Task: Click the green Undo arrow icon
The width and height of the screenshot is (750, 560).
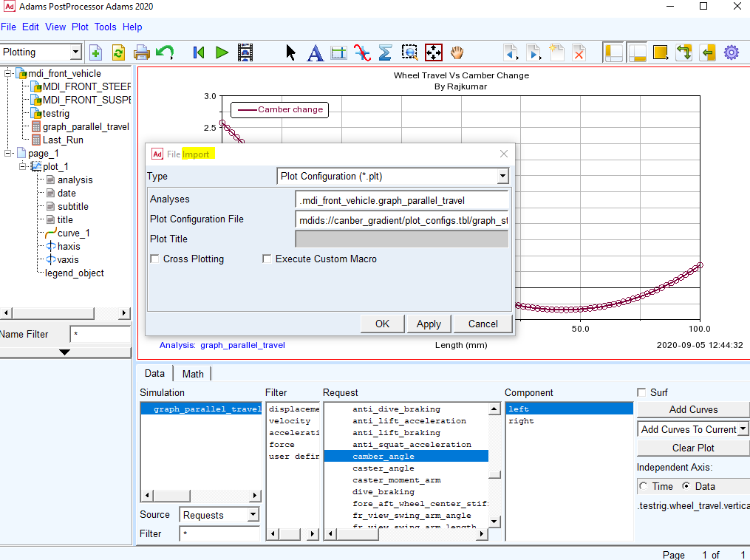Action: point(165,52)
